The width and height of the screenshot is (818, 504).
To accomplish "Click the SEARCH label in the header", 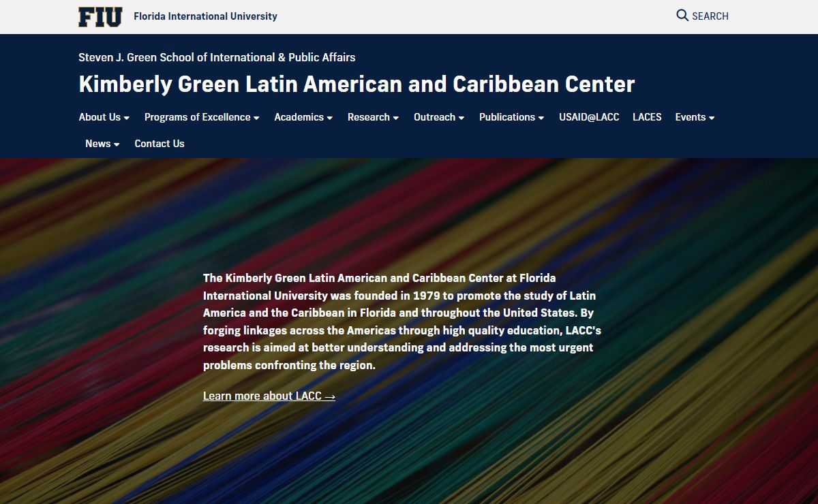I will click(x=710, y=16).
